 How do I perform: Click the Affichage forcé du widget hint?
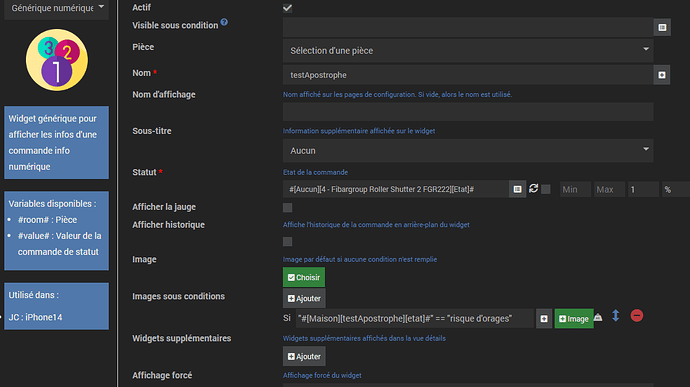pos(322,375)
